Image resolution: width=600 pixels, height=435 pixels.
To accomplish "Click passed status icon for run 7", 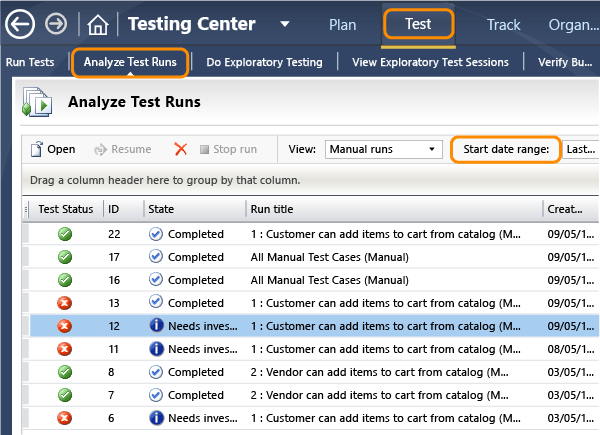I will click(x=65, y=395).
